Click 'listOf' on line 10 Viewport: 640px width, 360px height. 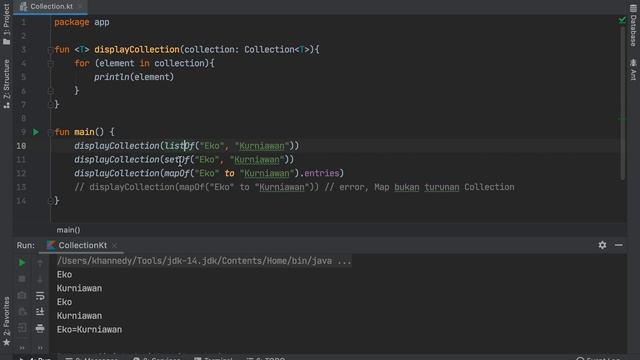[180, 146]
